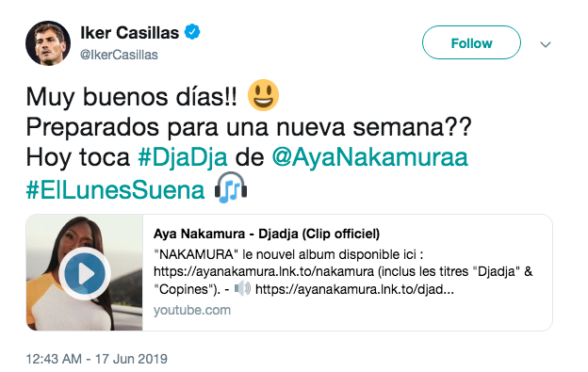Click the card title Aya Nakamura - Djadja
Screen dimensions: 588x372
(267, 234)
